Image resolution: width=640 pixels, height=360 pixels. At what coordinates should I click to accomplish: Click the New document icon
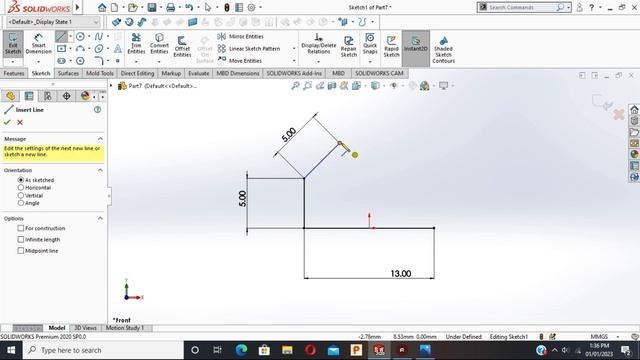click(115, 7)
